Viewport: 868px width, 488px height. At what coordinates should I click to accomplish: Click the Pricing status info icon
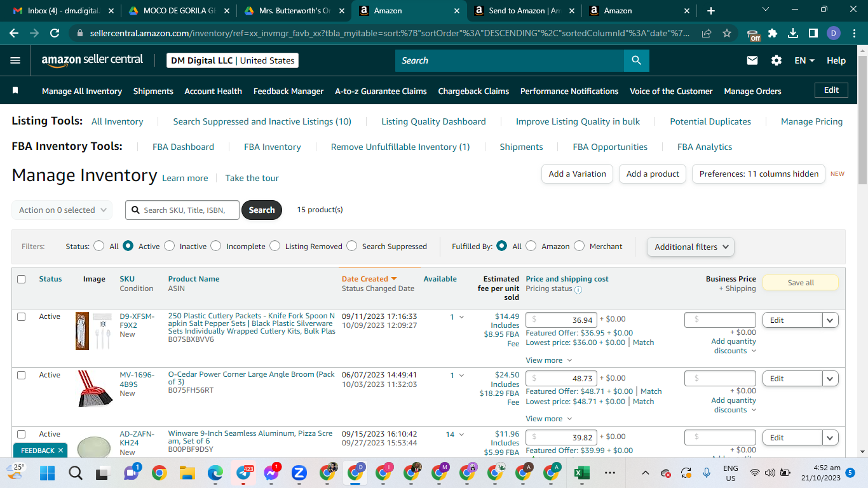click(x=578, y=289)
